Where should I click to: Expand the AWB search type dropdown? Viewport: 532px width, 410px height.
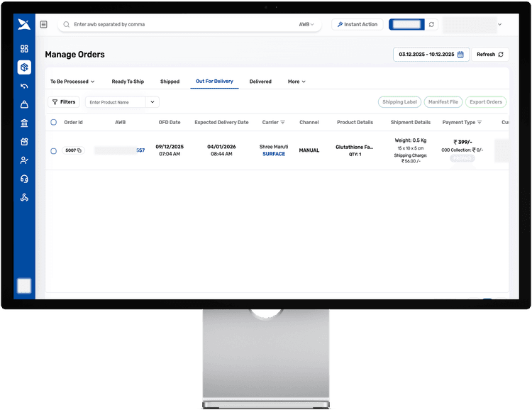tap(306, 24)
